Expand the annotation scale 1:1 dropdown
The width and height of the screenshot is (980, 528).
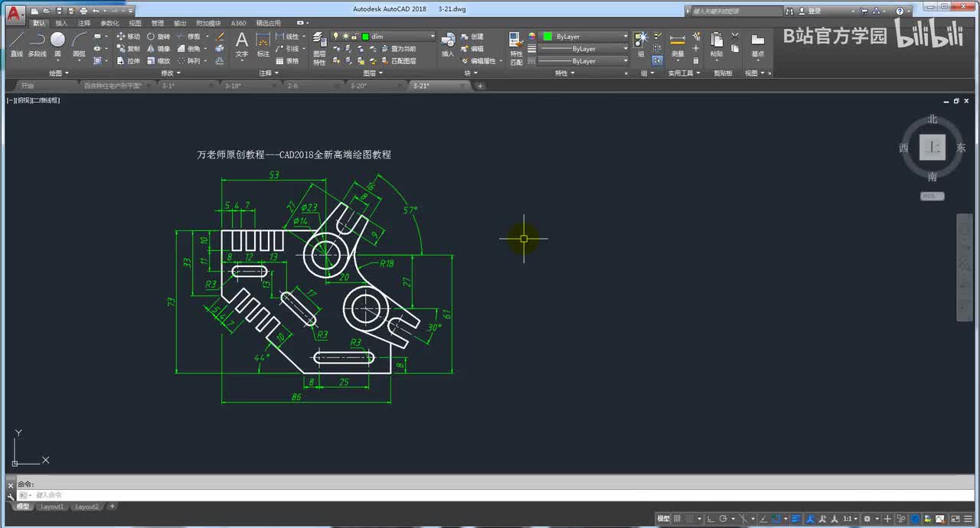(850, 519)
